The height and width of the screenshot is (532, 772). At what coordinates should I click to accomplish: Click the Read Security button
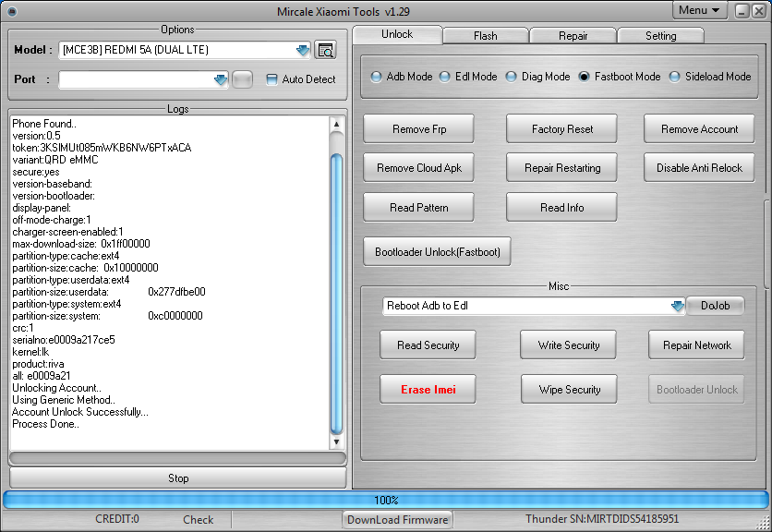coord(428,345)
